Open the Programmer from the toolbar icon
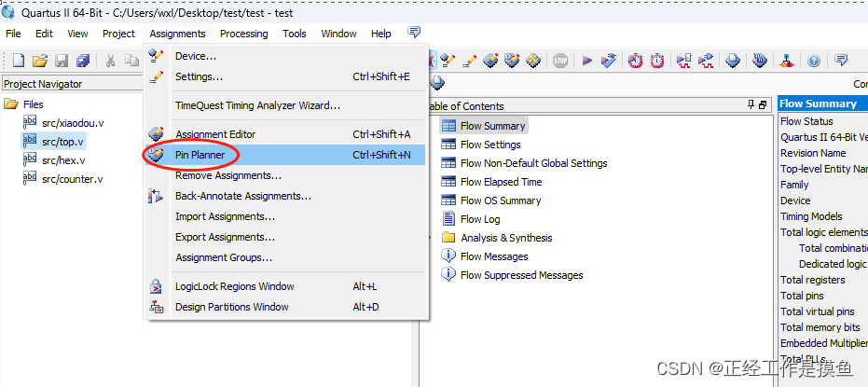The image size is (868, 387). [x=760, y=60]
